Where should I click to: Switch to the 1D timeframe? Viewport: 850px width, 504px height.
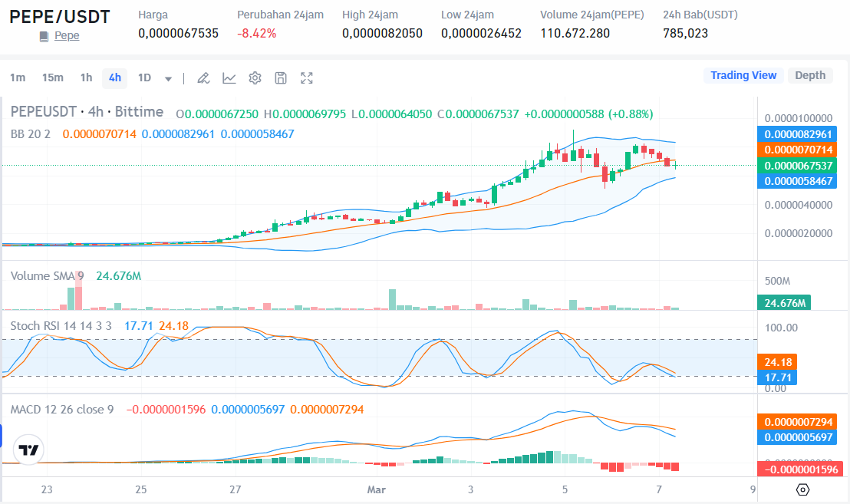coord(144,77)
